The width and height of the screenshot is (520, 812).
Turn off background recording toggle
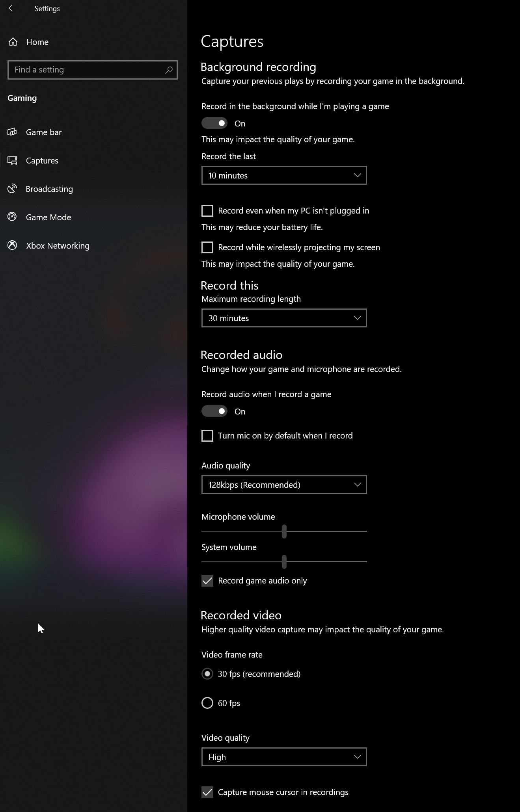214,123
